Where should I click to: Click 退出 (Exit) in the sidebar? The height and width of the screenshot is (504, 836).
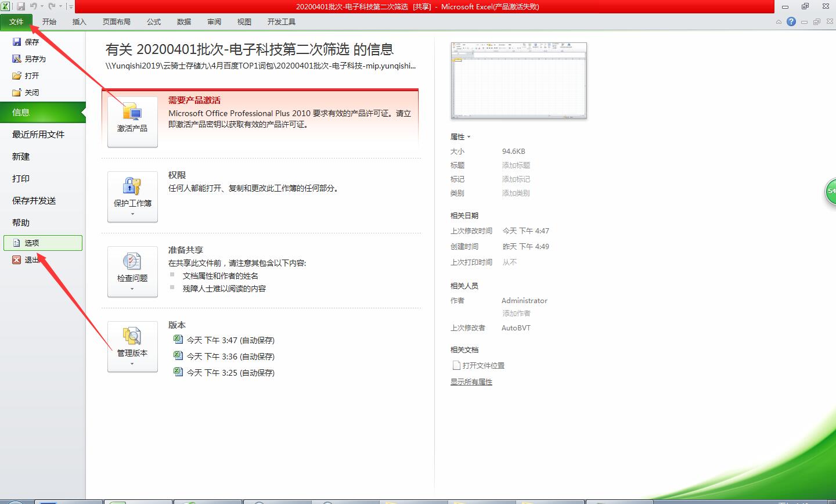click(26, 260)
